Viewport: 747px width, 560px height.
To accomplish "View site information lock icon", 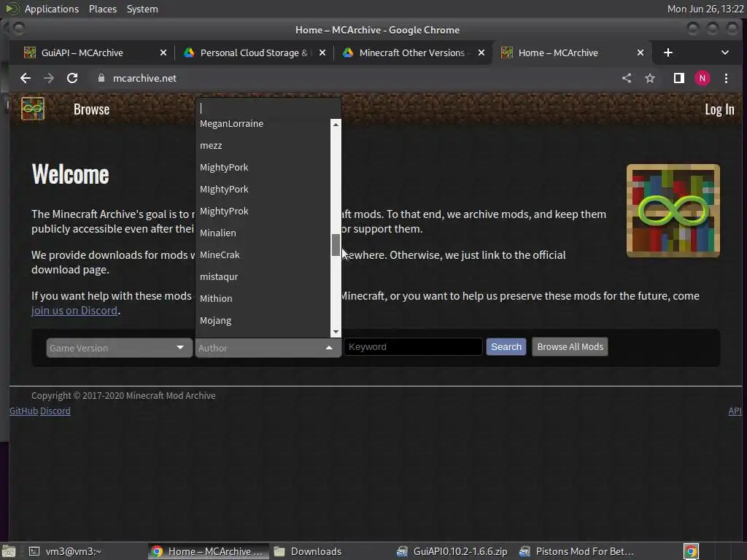I will [x=101, y=78].
